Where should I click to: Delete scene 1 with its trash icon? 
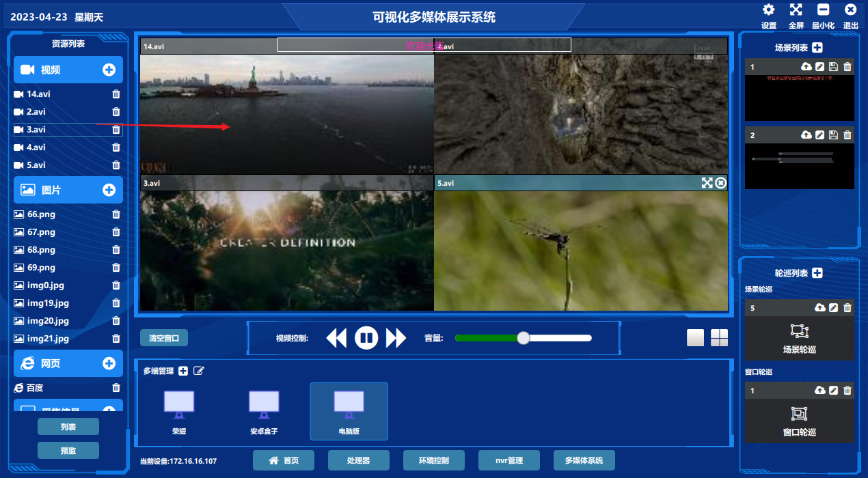(847, 67)
